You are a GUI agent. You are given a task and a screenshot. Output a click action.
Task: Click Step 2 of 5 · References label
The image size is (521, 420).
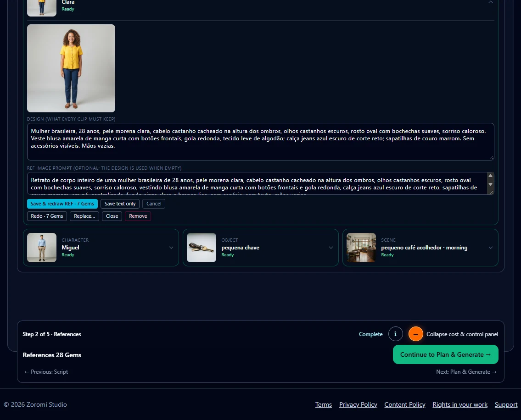(x=52, y=334)
